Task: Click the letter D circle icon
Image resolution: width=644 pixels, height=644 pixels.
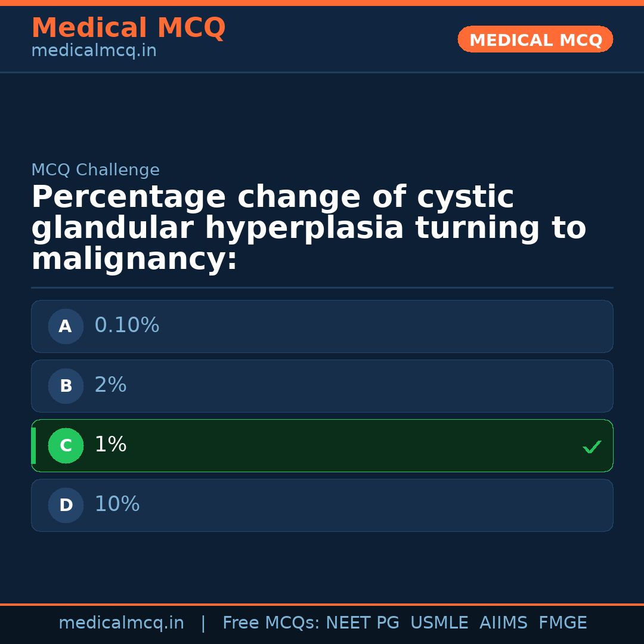Action: click(66, 506)
